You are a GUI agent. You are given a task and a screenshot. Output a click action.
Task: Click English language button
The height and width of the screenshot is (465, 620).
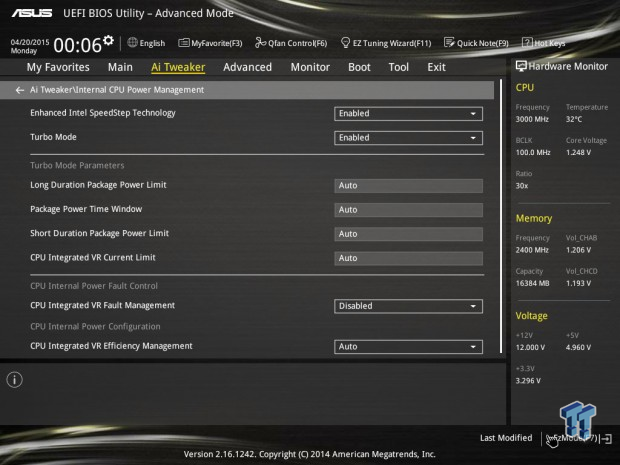pyautogui.click(x=152, y=43)
